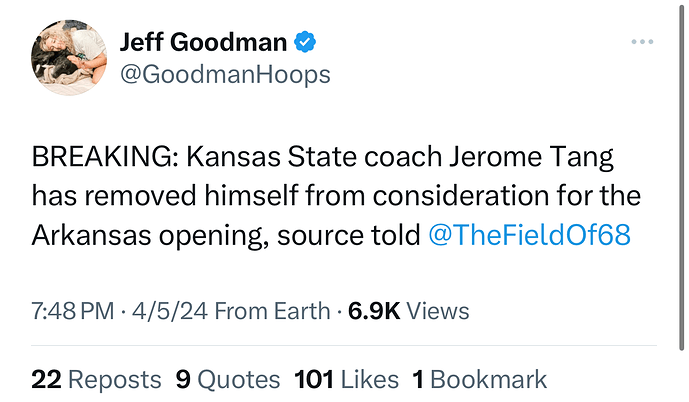Show who gave the 101 Likes
Screen dimensions: 689x402
(x=347, y=379)
